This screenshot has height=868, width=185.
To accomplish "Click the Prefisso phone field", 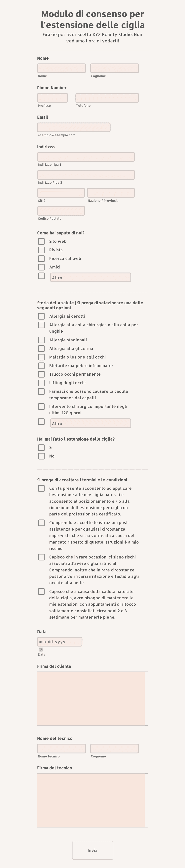I will point(53,98).
